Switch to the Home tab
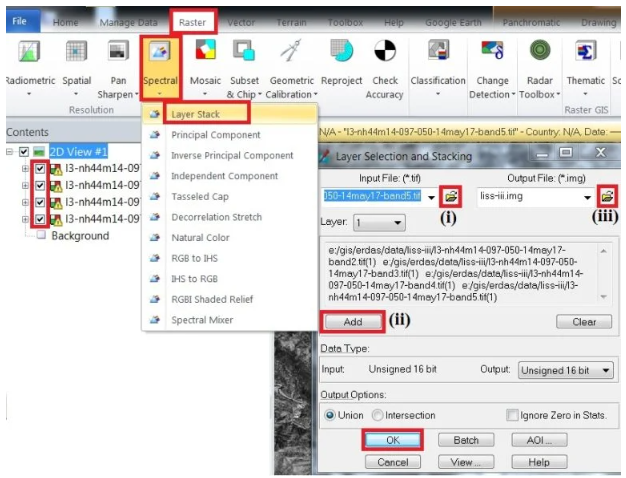Image resolution: width=626 pixels, height=478 pixels. point(65,22)
